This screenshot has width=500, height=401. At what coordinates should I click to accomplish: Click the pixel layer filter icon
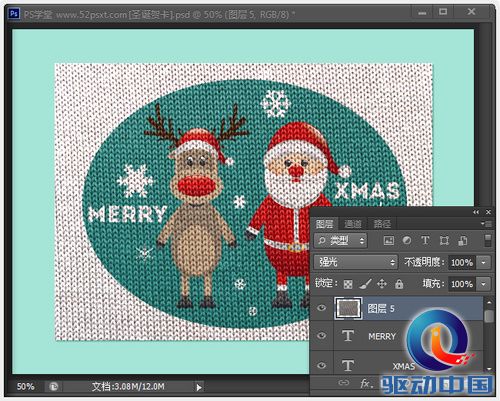pyautogui.click(x=389, y=240)
